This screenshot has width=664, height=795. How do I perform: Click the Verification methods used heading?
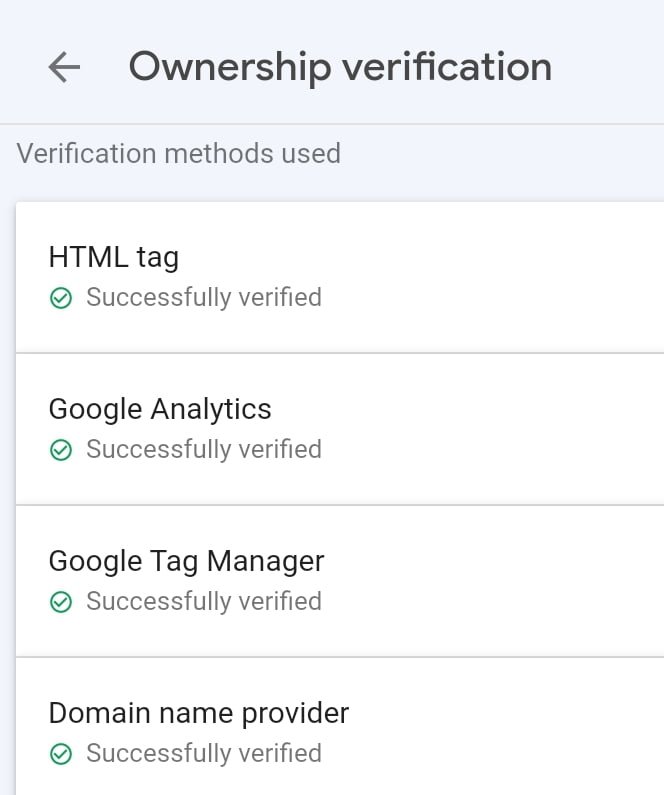pyautogui.click(x=178, y=153)
